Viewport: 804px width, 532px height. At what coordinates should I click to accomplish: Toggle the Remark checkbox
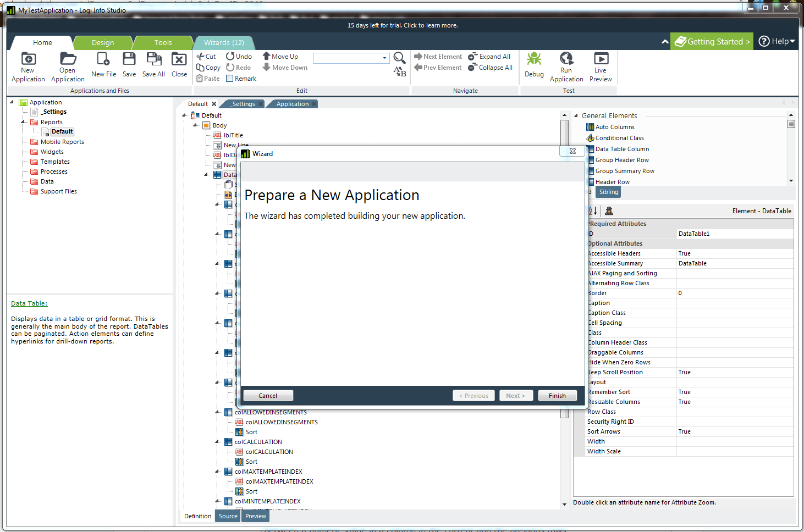pos(230,79)
